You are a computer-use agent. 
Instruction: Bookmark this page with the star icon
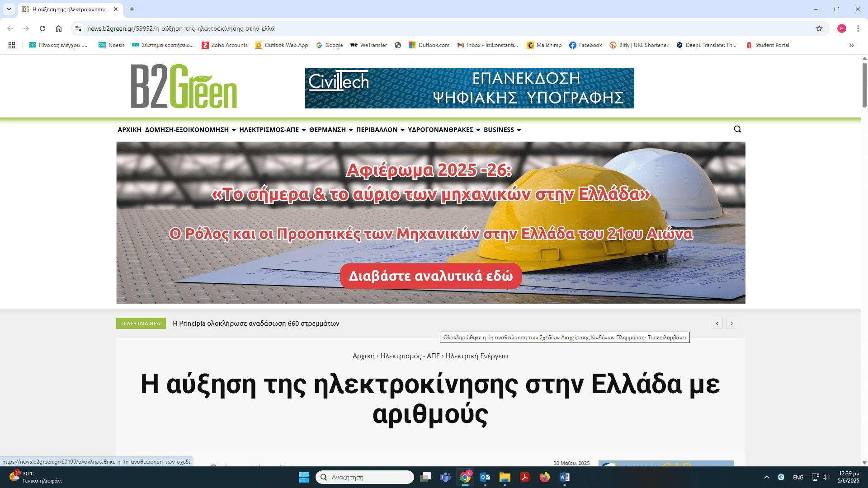click(819, 28)
